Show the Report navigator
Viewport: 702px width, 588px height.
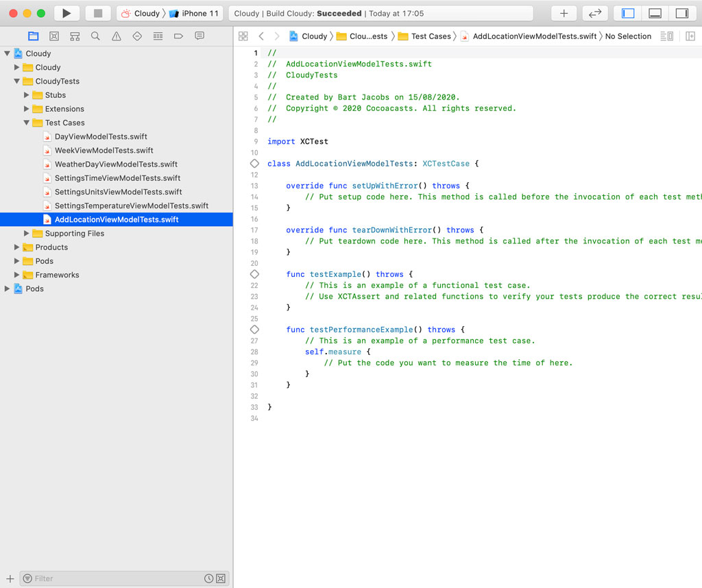199,36
